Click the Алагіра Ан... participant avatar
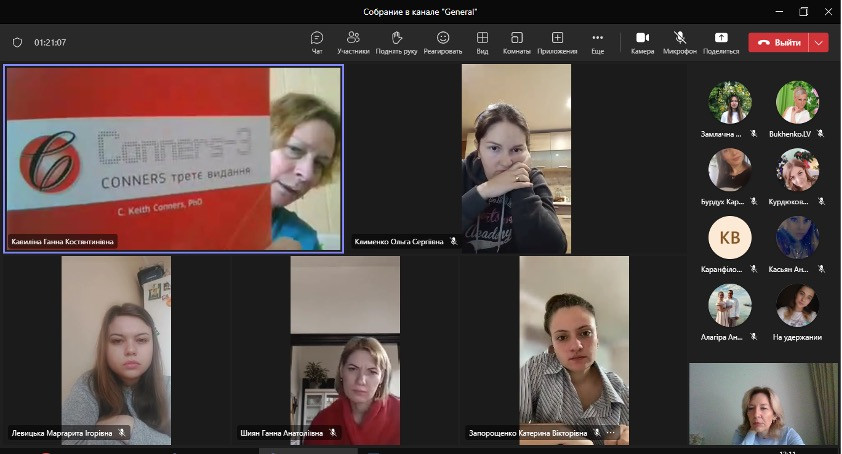 click(x=730, y=305)
